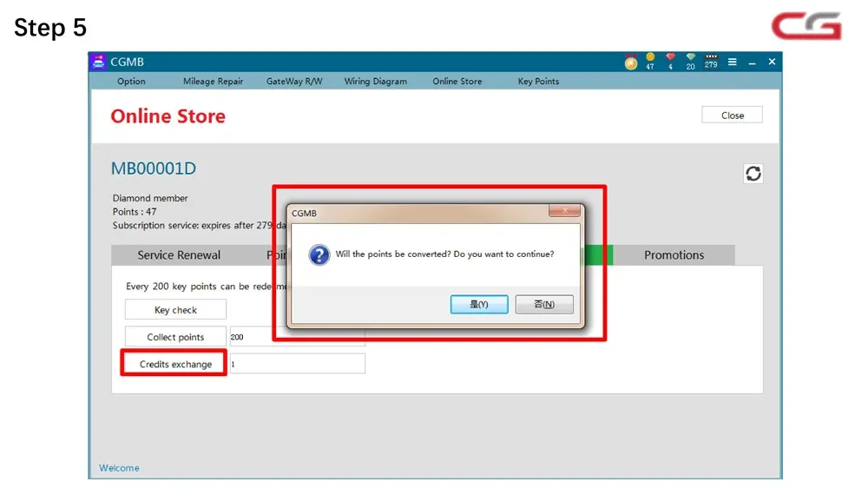Minimize the CGMB window
The height and width of the screenshot is (488, 868).
pos(752,63)
